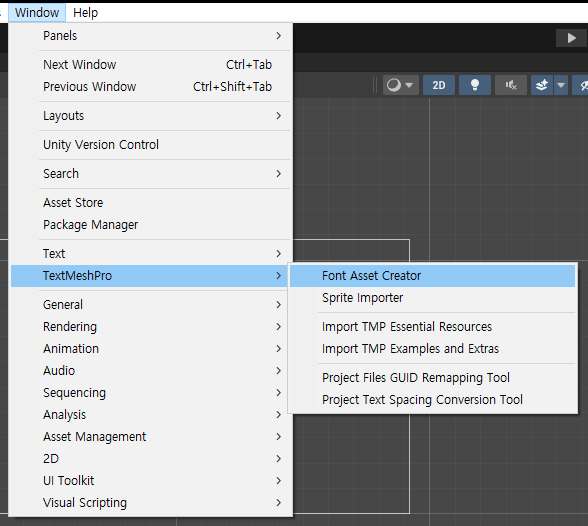
Task: Open the Window menu
Action: (x=37, y=13)
